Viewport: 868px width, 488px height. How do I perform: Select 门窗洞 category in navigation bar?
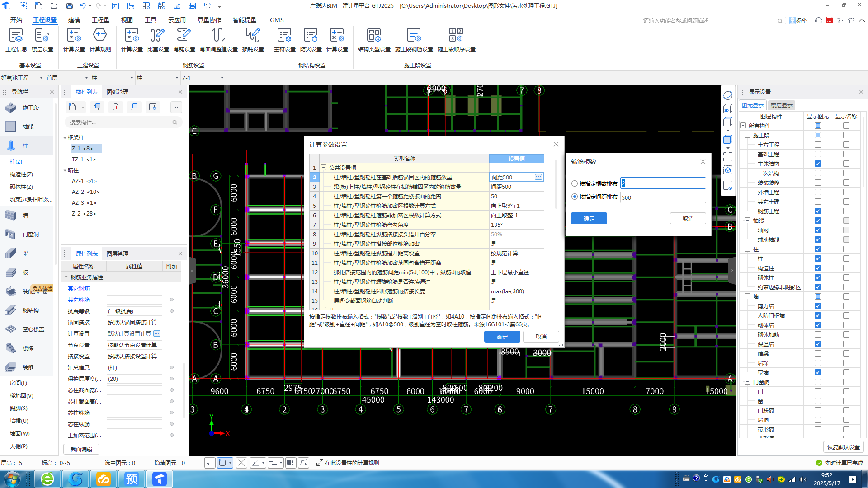(x=27, y=234)
